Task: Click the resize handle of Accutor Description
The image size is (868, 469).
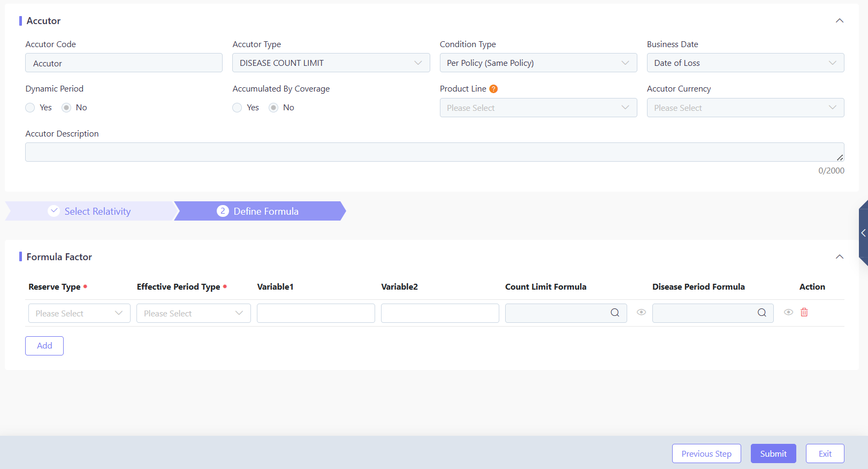Action: (840, 157)
